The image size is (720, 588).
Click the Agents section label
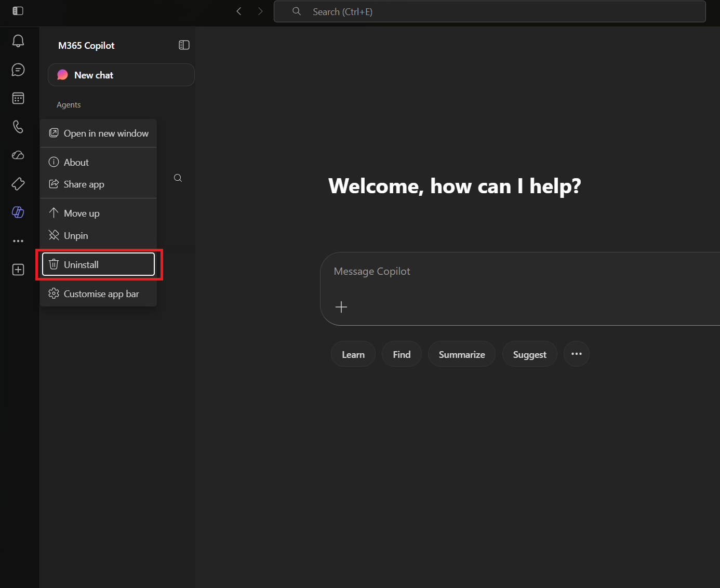point(69,105)
